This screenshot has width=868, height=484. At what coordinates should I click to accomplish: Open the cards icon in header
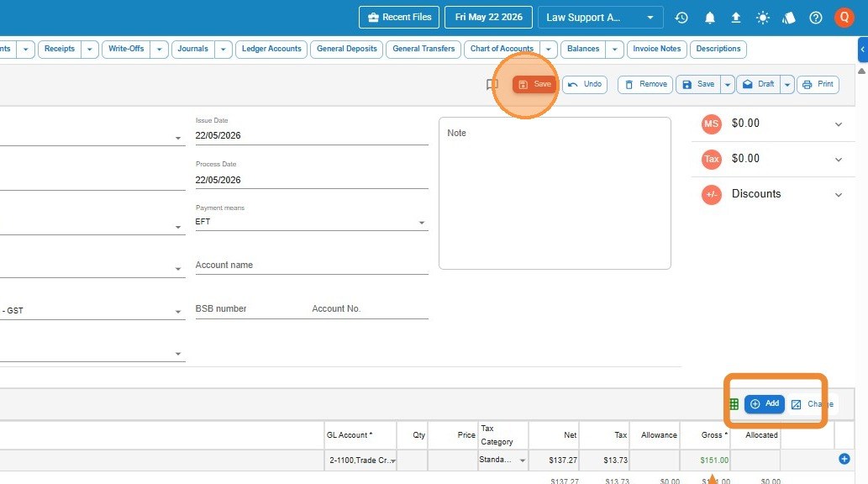[x=789, y=18]
